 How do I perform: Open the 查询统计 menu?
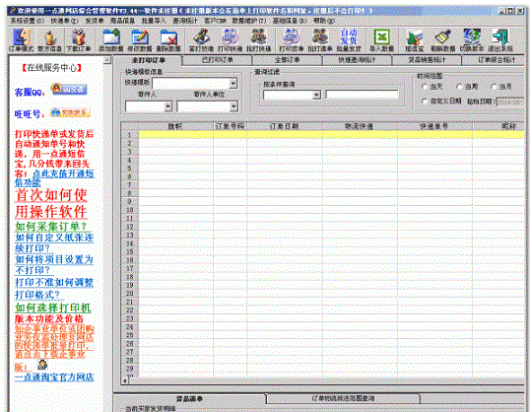point(185,21)
